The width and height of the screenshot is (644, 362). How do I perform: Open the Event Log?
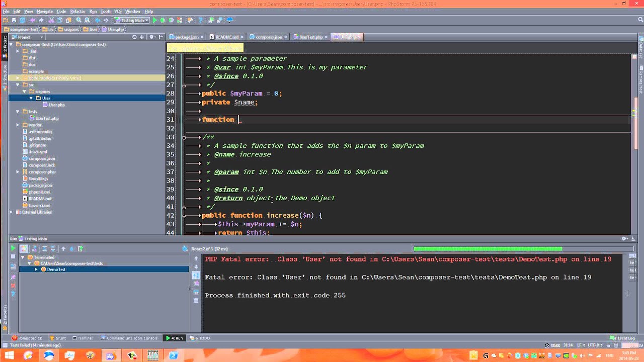[622, 338]
